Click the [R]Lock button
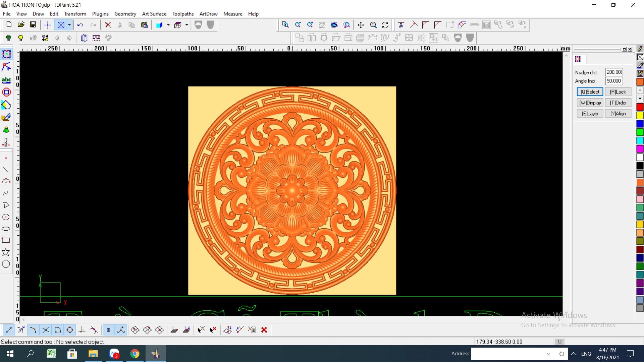Screen dimensions: 644x362 point(618,92)
